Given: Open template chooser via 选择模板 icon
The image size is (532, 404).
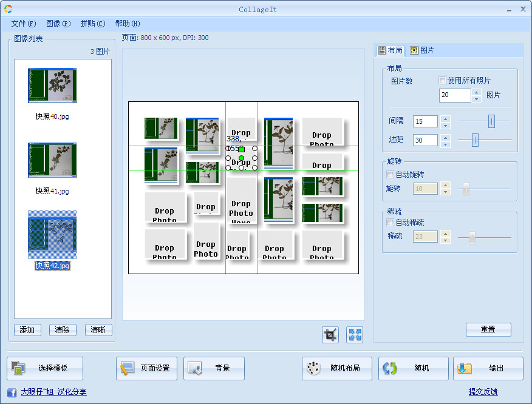Looking at the screenshot, I should pyautogui.click(x=17, y=368).
